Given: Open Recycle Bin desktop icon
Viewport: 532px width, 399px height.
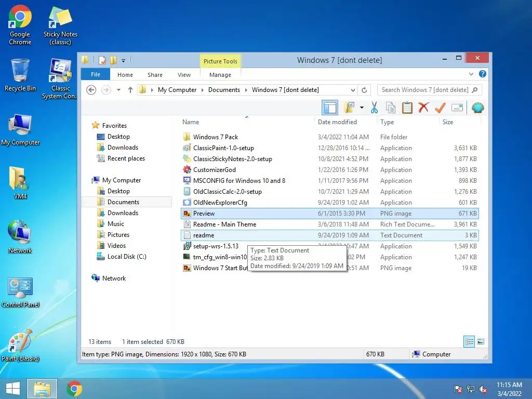Looking at the screenshot, I should [20, 75].
